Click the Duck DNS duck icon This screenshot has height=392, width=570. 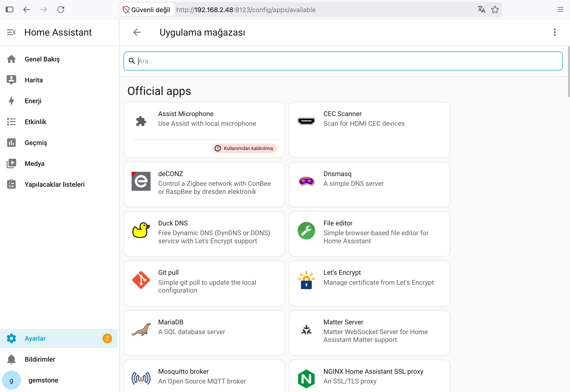141,230
